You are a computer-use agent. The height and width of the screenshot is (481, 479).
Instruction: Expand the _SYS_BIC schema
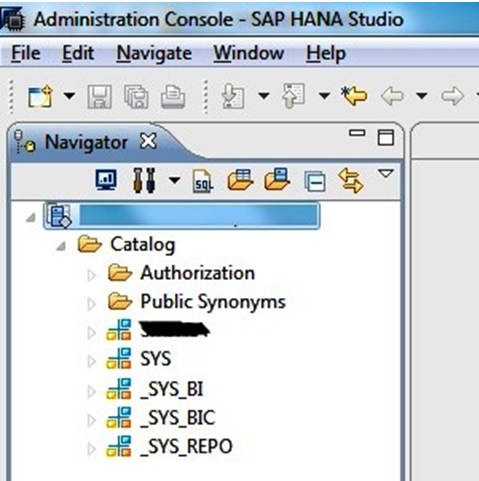click(x=91, y=421)
